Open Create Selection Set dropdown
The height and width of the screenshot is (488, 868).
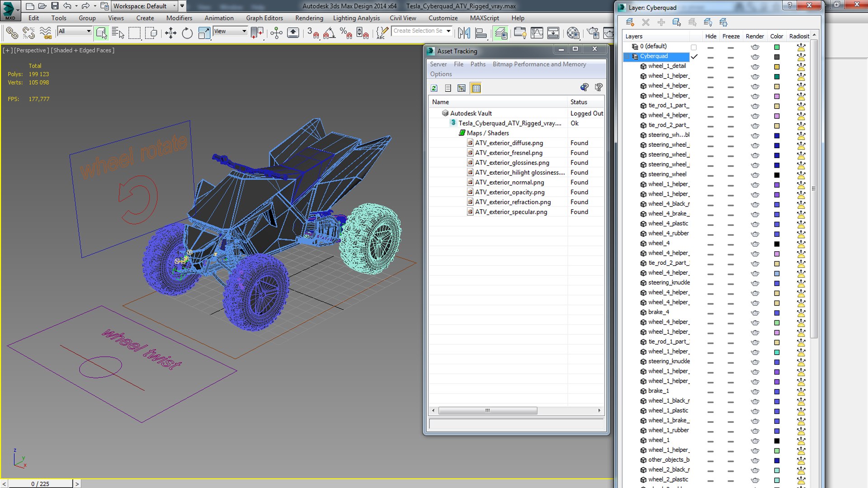[x=448, y=31]
